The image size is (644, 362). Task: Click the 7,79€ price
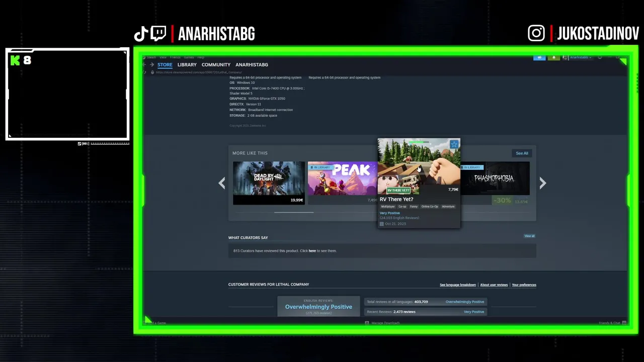pyautogui.click(x=453, y=190)
